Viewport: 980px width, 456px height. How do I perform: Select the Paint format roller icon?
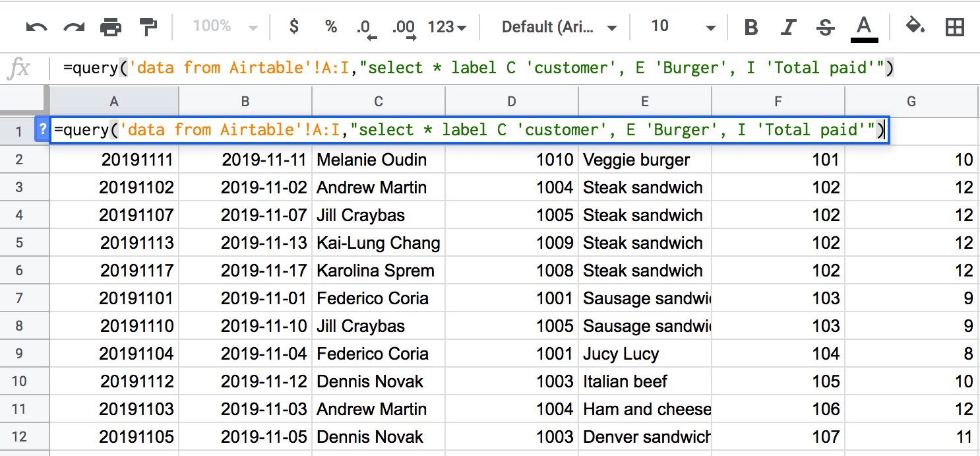point(148,27)
